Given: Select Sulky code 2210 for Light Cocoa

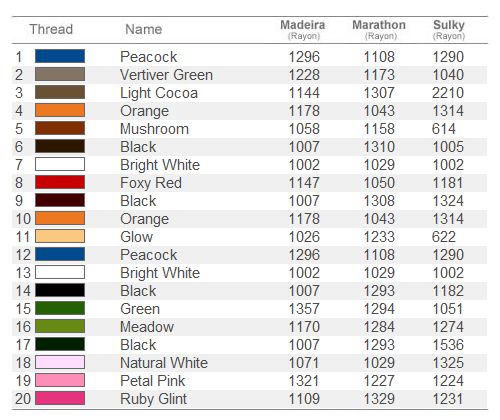Looking at the screenshot, I should pyautogui.click(x=448, y=93).
